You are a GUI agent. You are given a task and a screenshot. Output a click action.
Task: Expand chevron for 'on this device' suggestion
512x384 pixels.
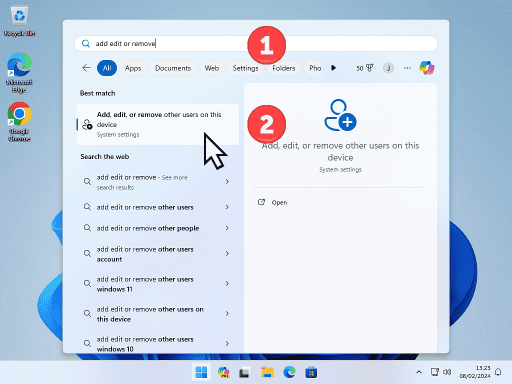227,314
